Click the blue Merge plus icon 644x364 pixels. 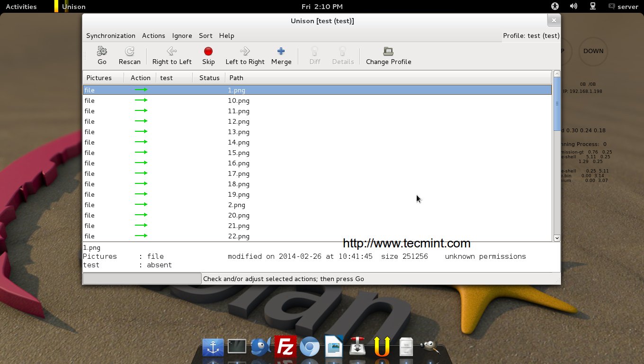pyautogui.click(x=281, y=51)
